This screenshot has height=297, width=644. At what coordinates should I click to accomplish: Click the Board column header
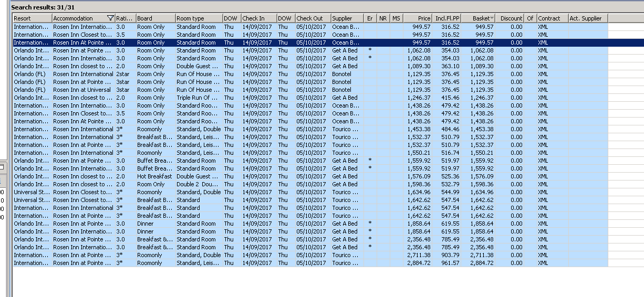pos(155,18)
